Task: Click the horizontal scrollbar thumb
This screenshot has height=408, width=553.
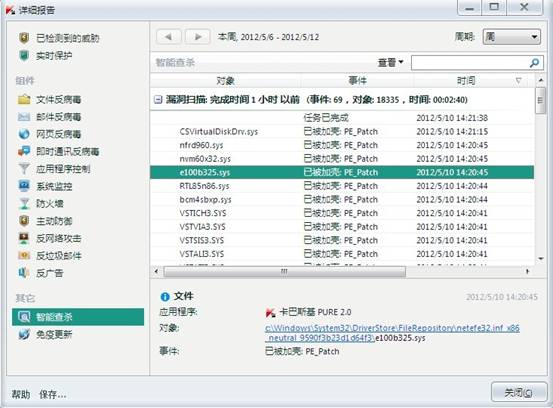Action: [285, 272]
